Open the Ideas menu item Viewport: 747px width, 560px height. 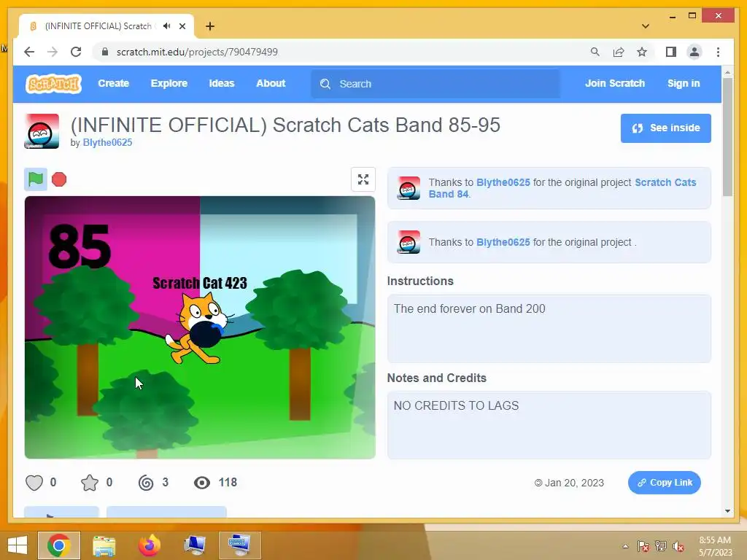(x=222, y=83)
